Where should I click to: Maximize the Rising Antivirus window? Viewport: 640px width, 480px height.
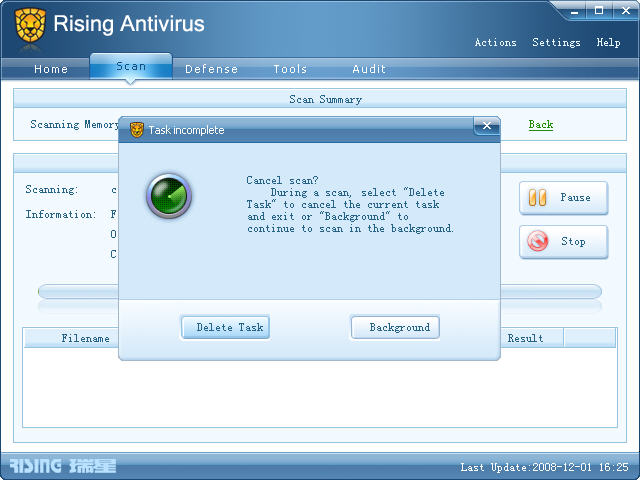[599, 11]
